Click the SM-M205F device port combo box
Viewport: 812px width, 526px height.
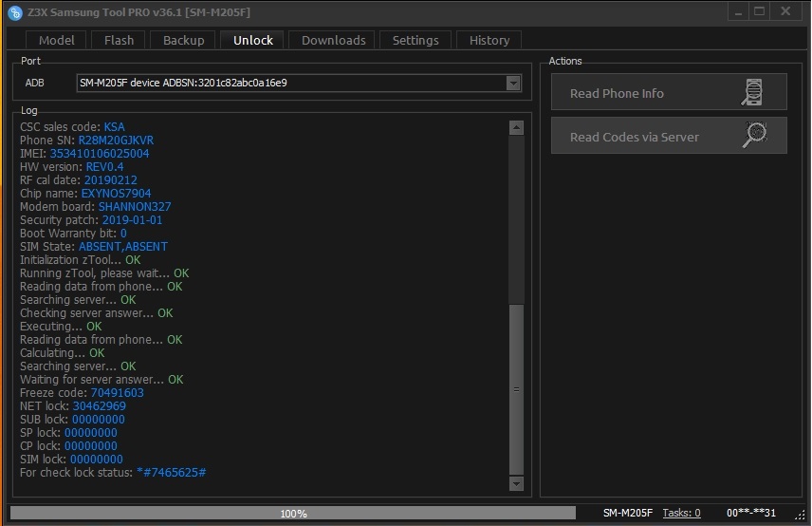[x=299, y=83]
